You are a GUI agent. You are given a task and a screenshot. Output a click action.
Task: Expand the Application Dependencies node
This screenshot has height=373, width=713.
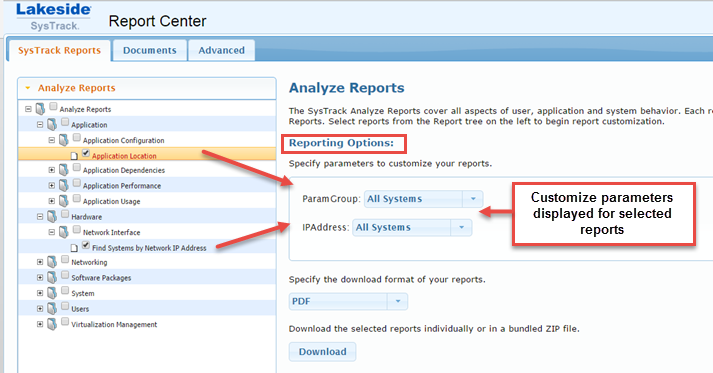[52, 170]
